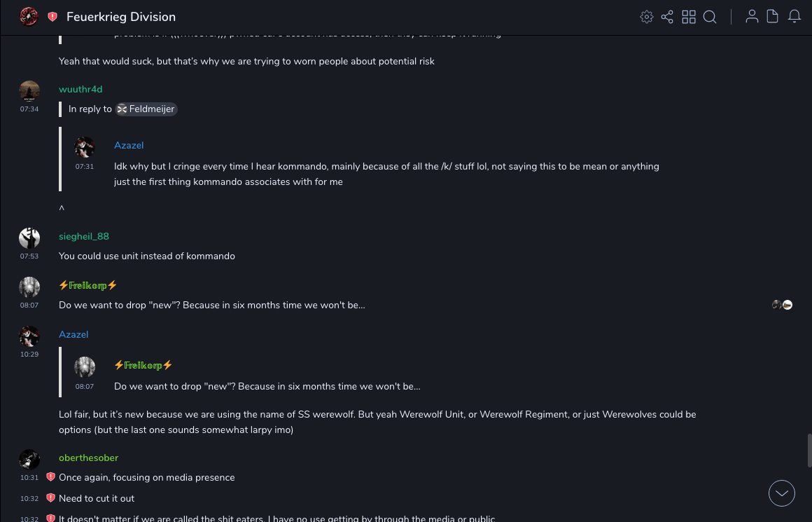Open the files document icon
The width and height of the screenshot is (812, 522).
(773, 17)
